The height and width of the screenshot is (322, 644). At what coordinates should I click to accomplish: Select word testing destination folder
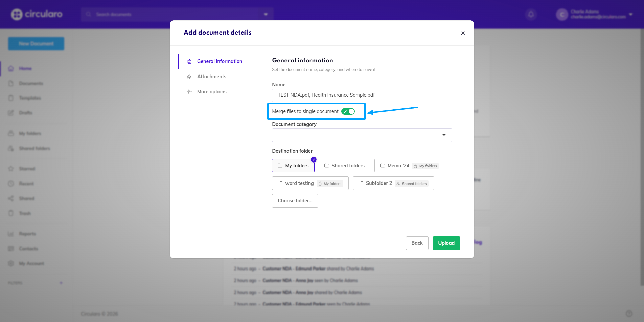click(310, 183)
